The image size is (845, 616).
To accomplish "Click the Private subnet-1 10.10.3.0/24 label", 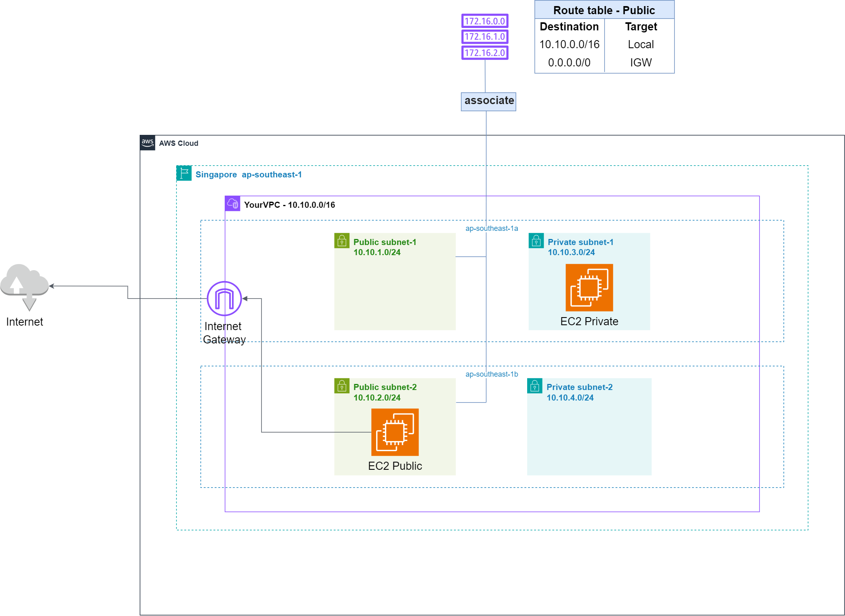I will point(580,247).
